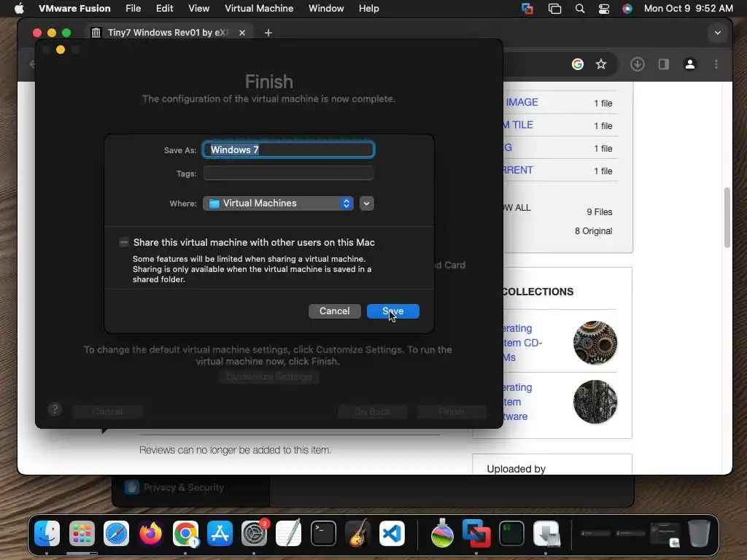The image size is (747, 560).
Task: Open Google Chrome from the Dock
Action: [185, 533]
